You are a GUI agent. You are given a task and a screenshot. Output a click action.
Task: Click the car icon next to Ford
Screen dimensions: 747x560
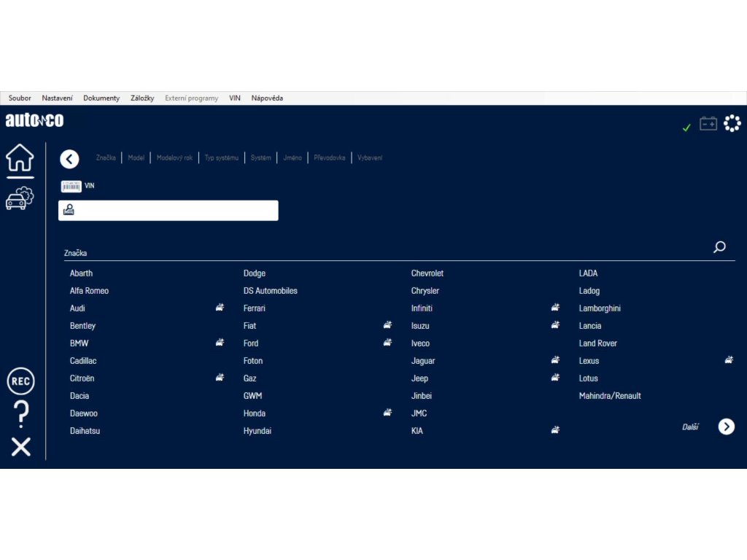(388, 343)
